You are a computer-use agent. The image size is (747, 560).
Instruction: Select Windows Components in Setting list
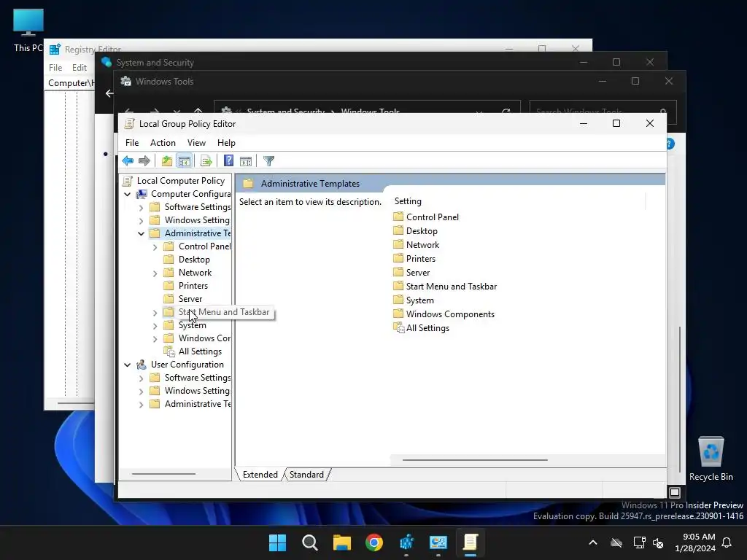click(450, 314)
